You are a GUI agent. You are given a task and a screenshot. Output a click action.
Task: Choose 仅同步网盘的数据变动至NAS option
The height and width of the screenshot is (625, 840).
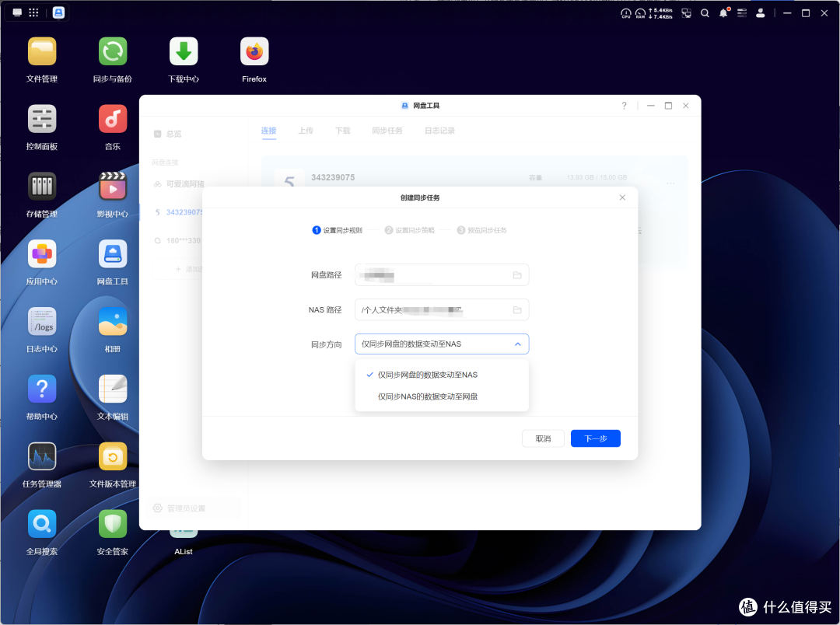pos(442,375)
